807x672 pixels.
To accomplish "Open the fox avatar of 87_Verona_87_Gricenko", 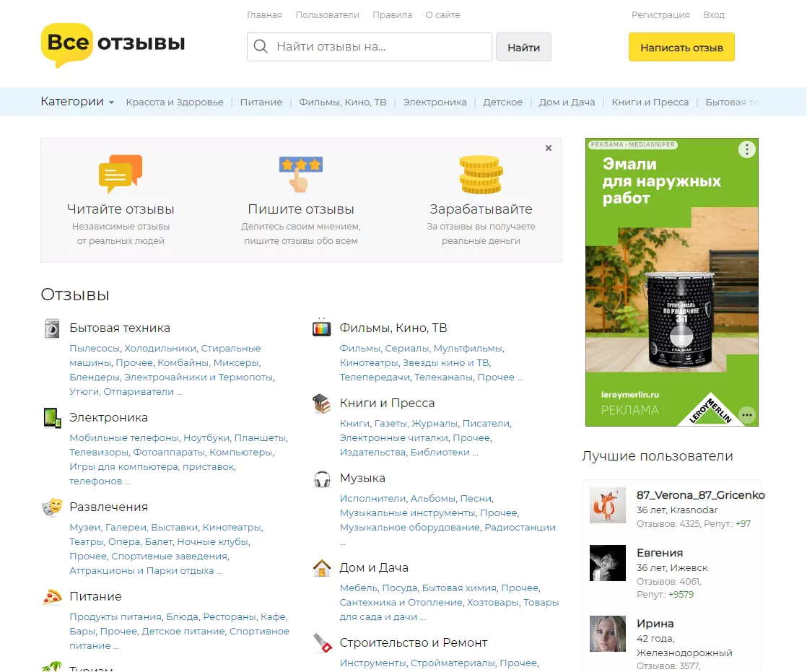I will click(x=607, y=505).
